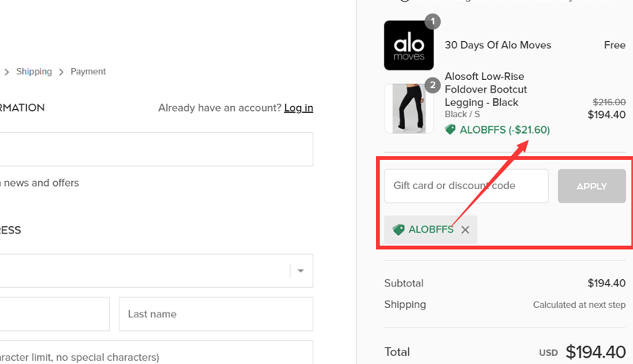
Task: Focus the Gift card or discount code field
Action: coord(466,186)
